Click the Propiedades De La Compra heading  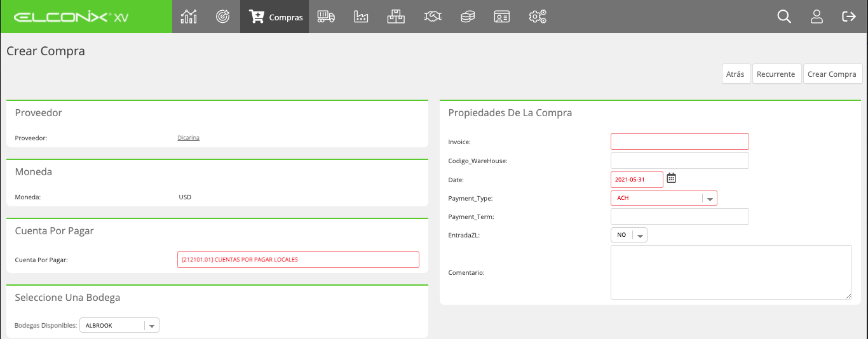click(x=510, y=112)
